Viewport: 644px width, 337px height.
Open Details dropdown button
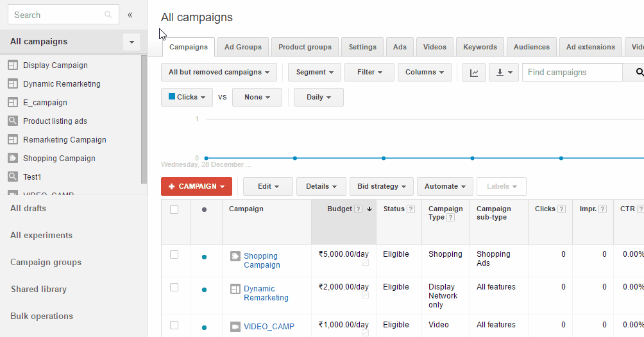(x=321, y=187)
